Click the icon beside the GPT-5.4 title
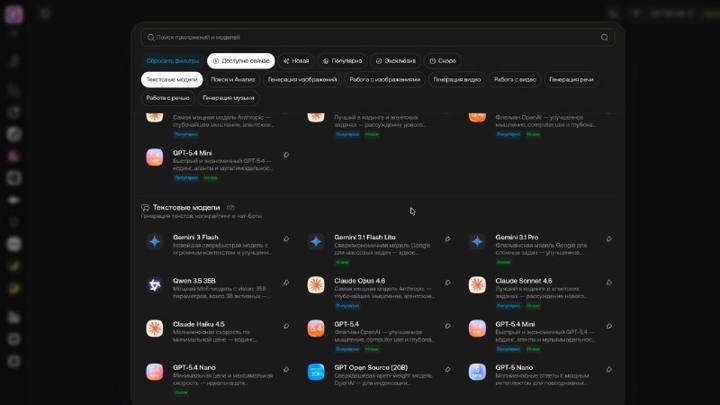 pyautogui.click(x=316, y=328)
